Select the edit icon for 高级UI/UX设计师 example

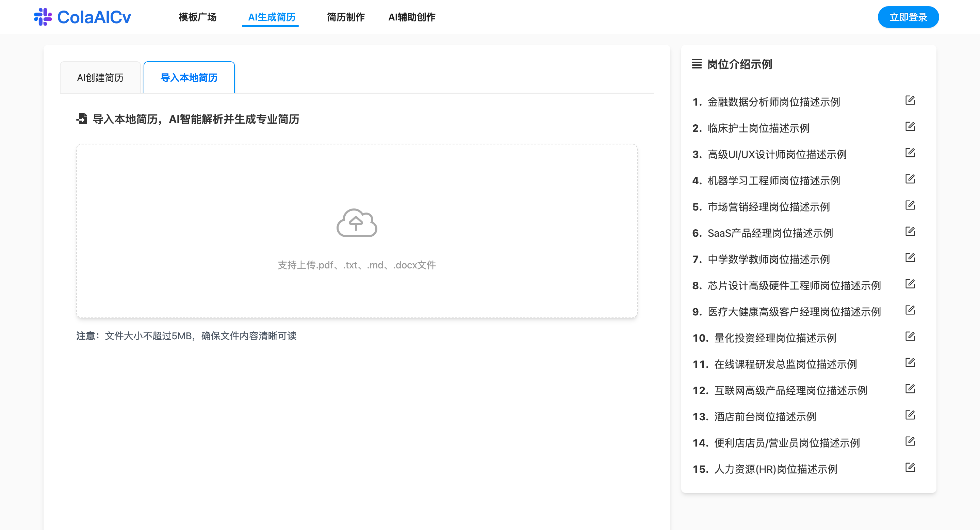(x=910, y=153)
